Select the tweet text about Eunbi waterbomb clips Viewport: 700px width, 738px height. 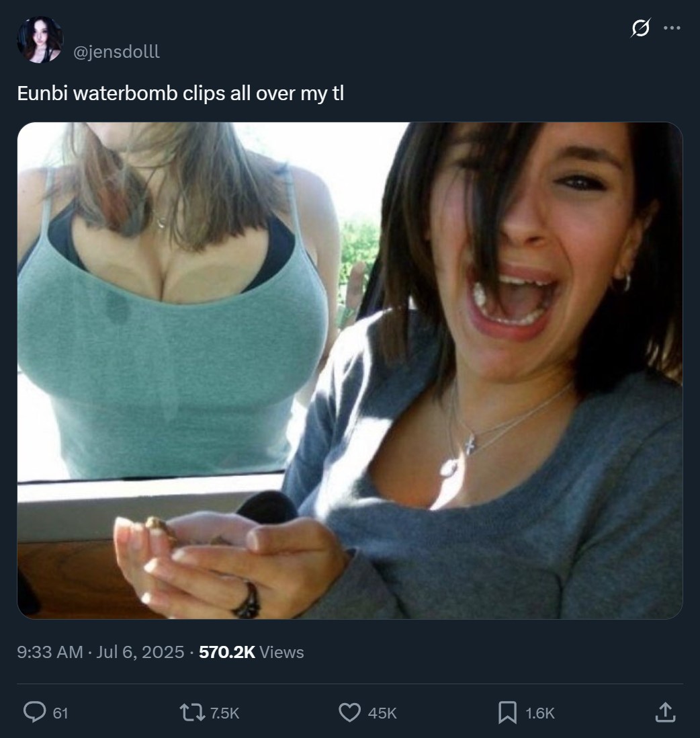tap(181, 93)
